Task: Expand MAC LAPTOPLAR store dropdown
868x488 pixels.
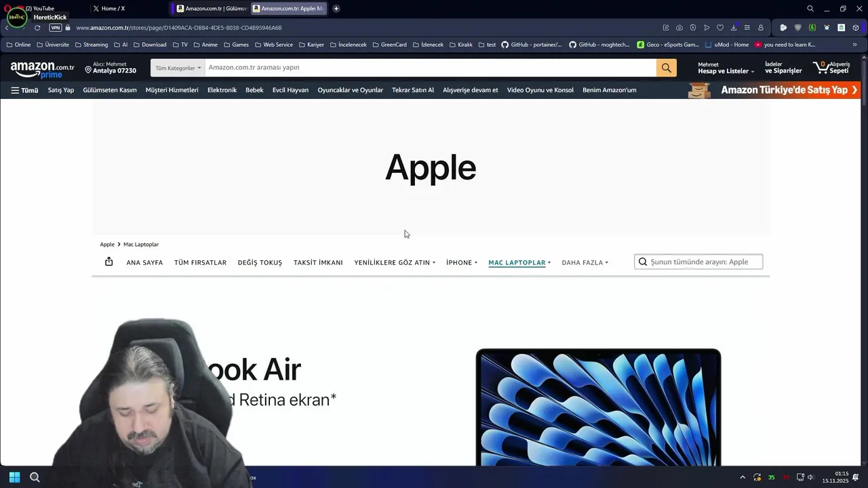Action: (519, 262)
